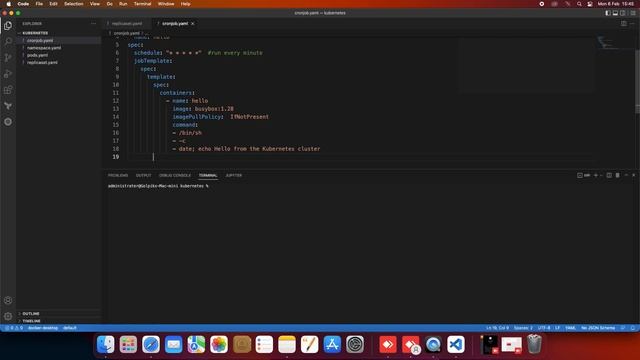Switch to OUTPUT panel tab
640x360 pixels.
[x=143, y=175]
